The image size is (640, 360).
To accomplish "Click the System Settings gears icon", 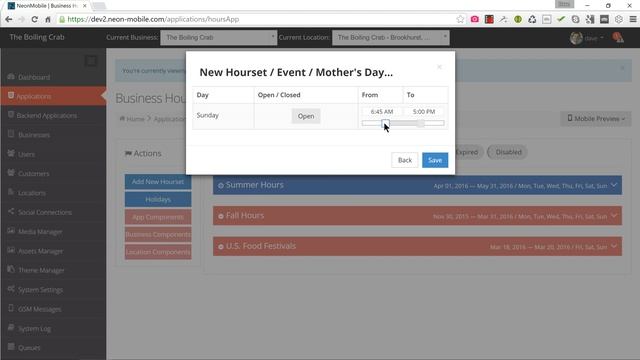I will point(11,289).
